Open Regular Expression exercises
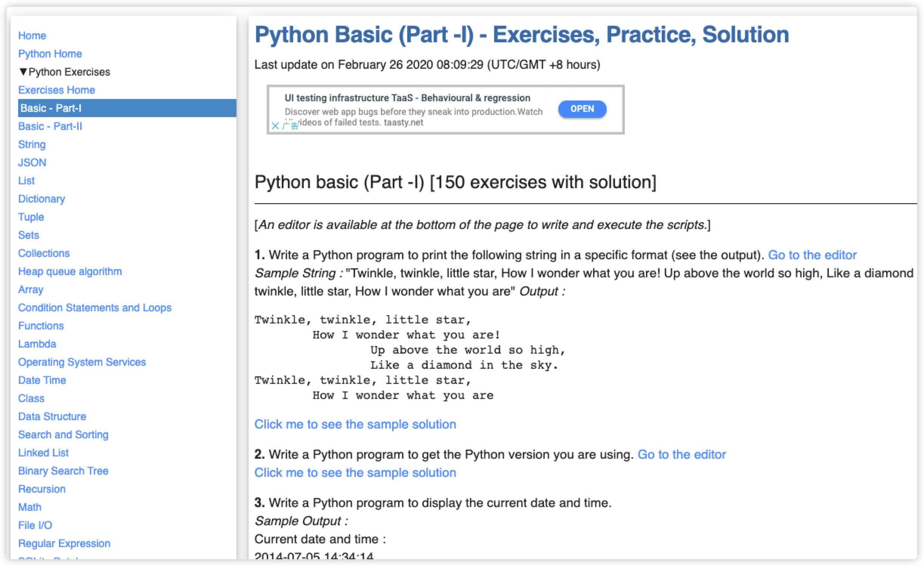Image resolution: width=924 pixels, height=566 pixels. click(64, 543)
